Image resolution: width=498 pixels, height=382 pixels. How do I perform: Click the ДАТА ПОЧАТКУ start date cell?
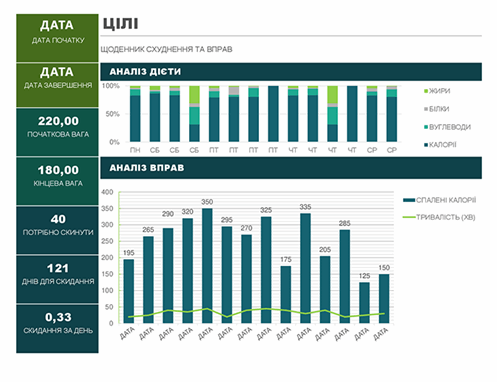tap(57, 38)
